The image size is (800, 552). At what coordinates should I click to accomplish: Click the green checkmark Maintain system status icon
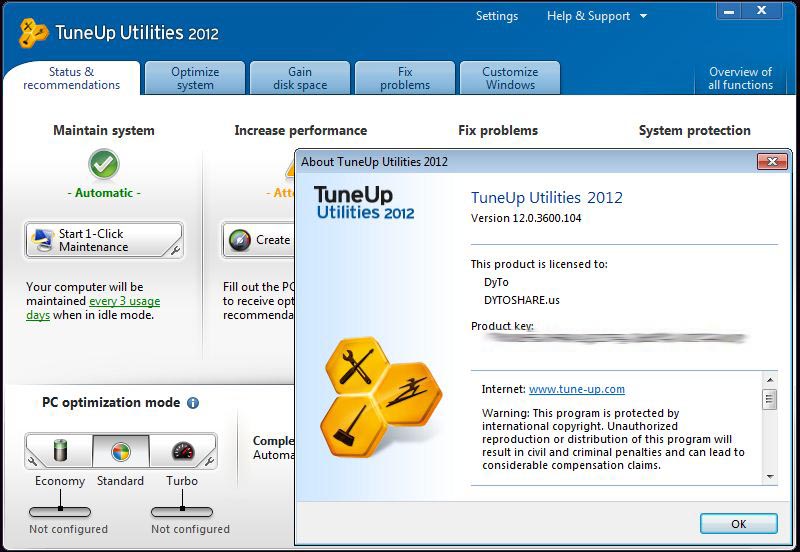coord(104,164)
